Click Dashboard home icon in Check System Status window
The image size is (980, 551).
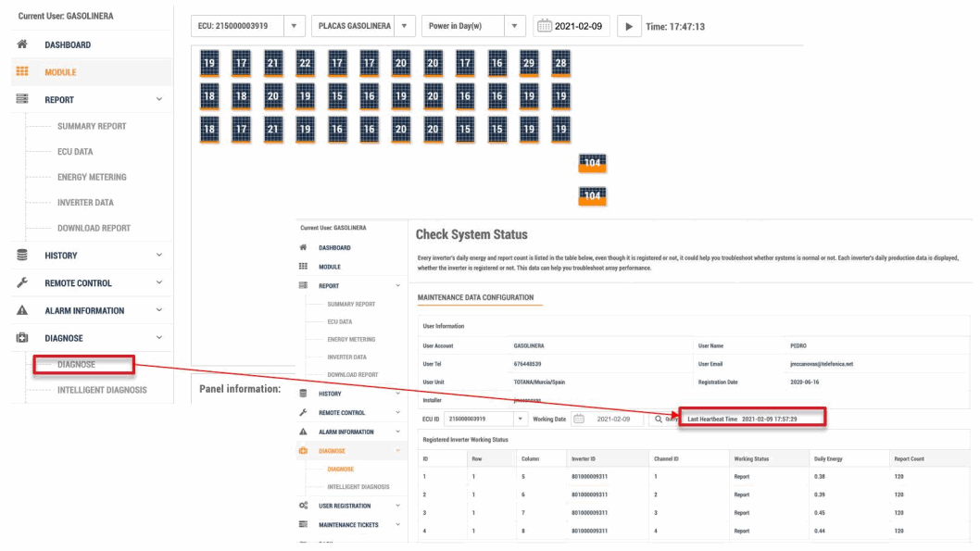[x=303, y=247]
